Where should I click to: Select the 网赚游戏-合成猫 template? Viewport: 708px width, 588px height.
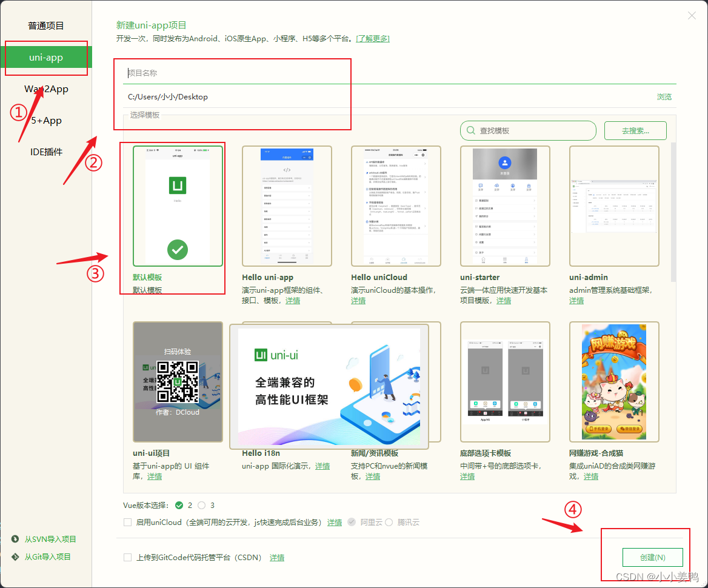tap(613, 382)
